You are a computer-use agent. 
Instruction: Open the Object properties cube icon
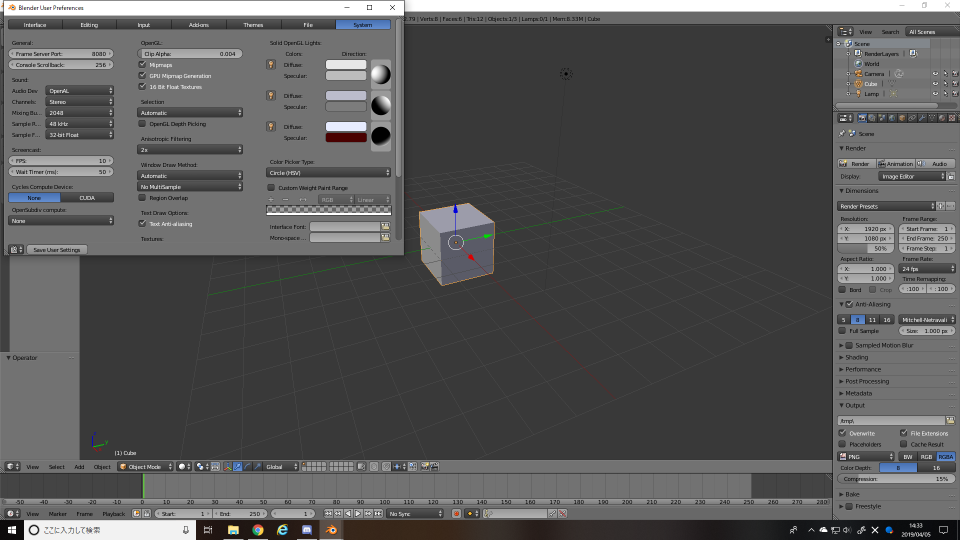click(x=902, y=118)
